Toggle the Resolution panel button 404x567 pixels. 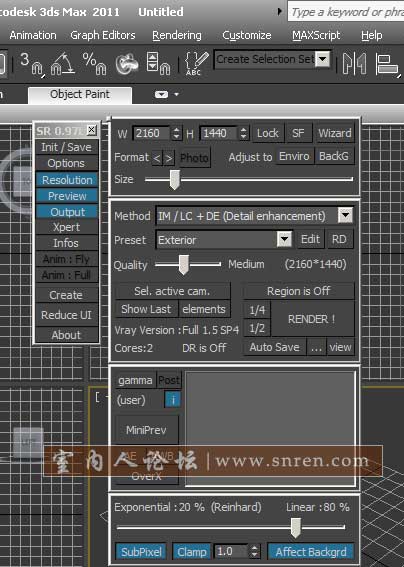pyautogui.click(x=67, y=180)
